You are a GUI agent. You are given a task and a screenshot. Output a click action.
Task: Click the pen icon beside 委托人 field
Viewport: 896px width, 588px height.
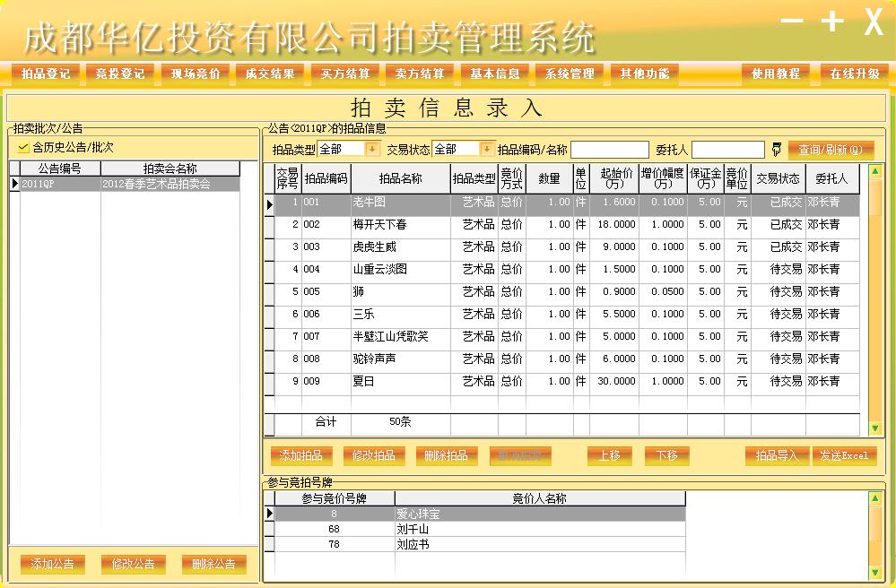click(x=776, y=150)
